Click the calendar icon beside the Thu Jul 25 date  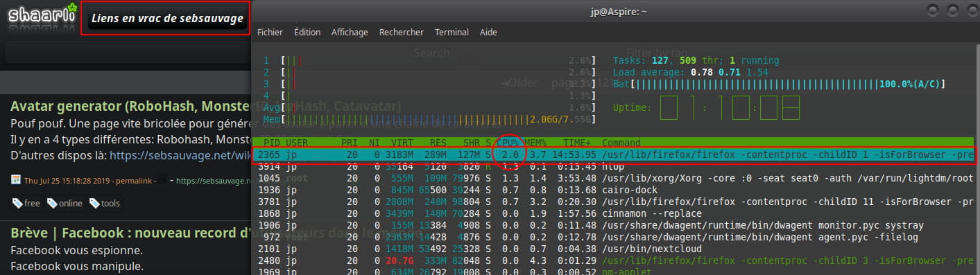click(16, 181)
